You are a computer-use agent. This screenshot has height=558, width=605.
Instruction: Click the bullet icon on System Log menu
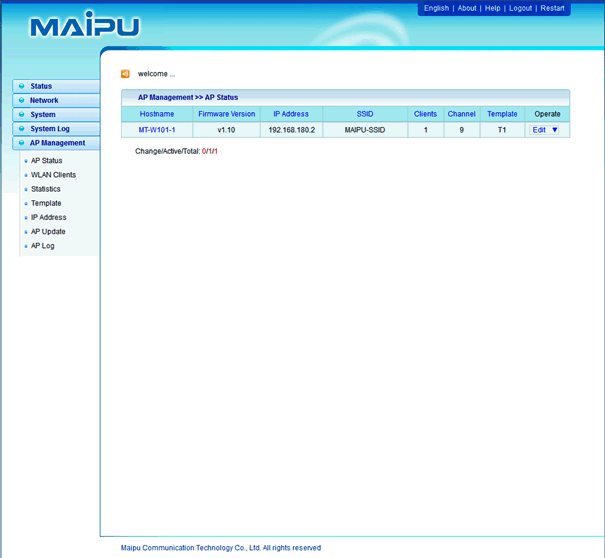click(x=22, y=129)
